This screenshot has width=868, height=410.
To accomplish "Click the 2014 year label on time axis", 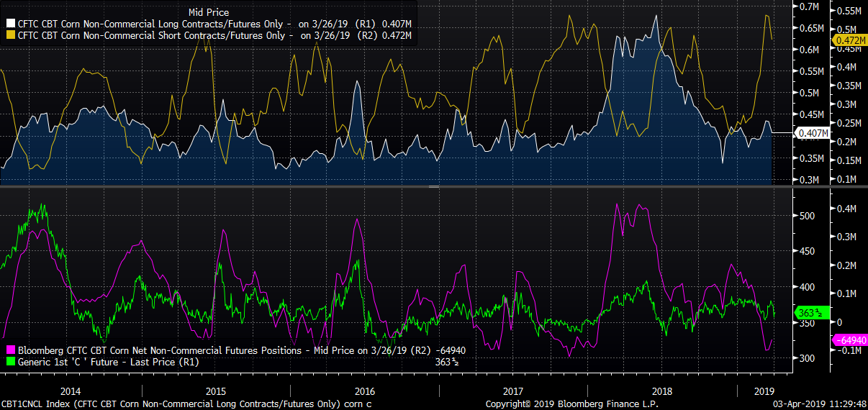I will (71, 392).
